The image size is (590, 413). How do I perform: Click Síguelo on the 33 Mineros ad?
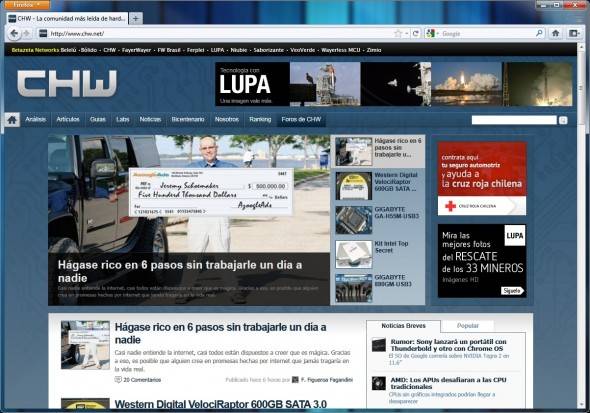(x=512, y=291)
